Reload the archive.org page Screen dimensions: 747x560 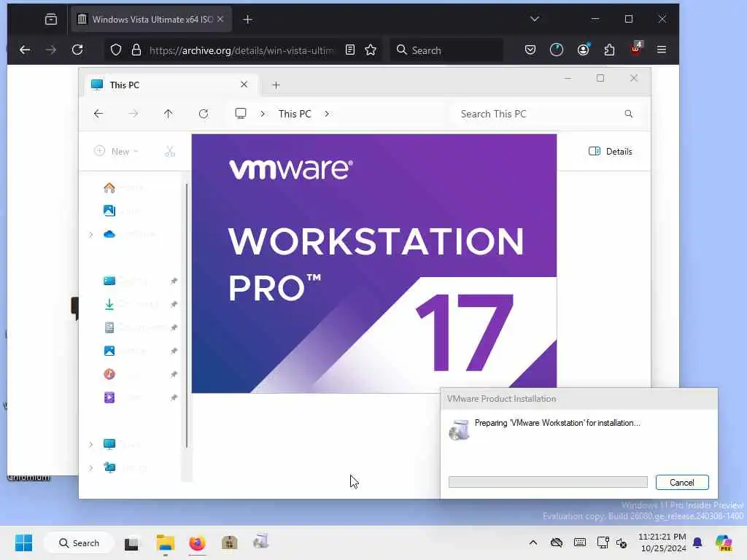(77, 50)
